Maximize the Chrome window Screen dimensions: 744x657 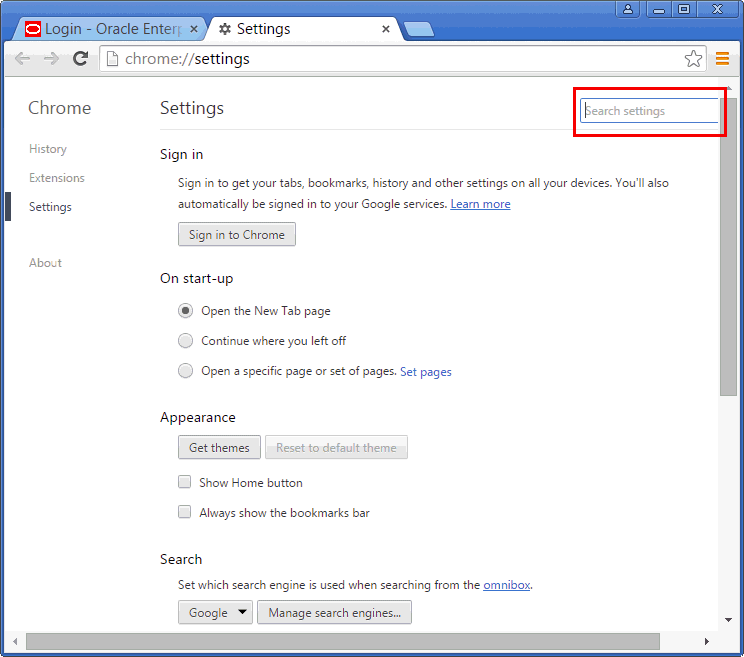(684, 9)
